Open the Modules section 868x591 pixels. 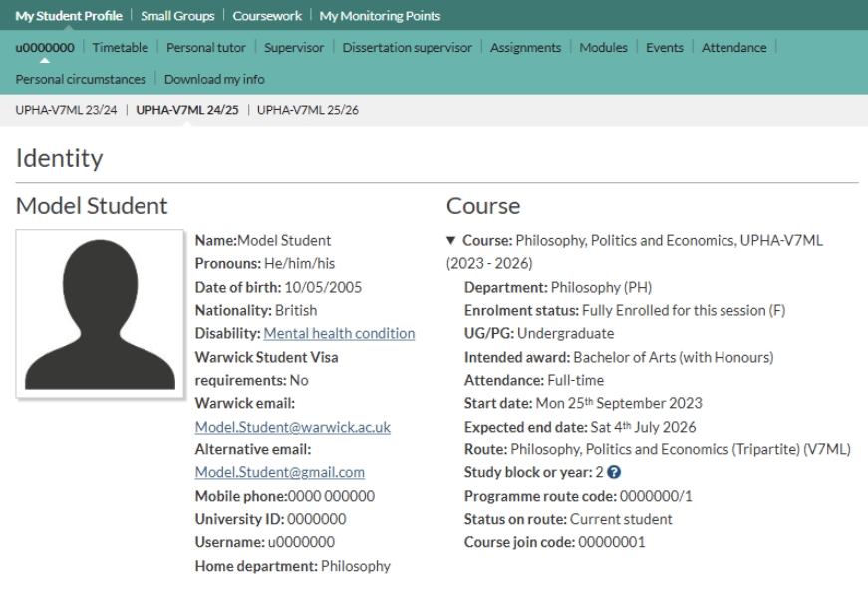602,47
